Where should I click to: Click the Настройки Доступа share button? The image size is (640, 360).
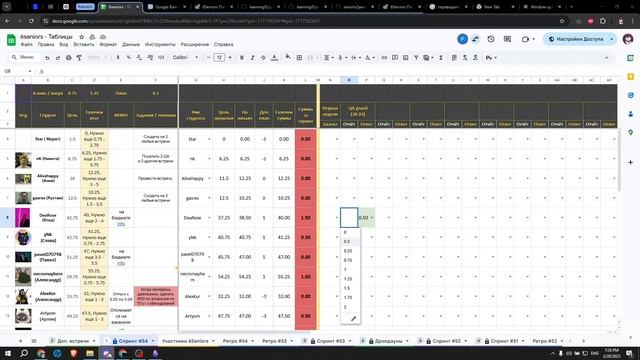(x=576, y=39)
